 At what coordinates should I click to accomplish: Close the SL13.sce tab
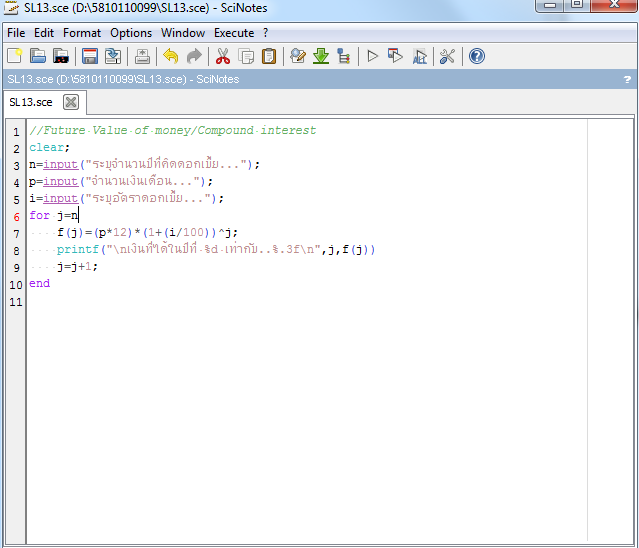pos(71,102)
